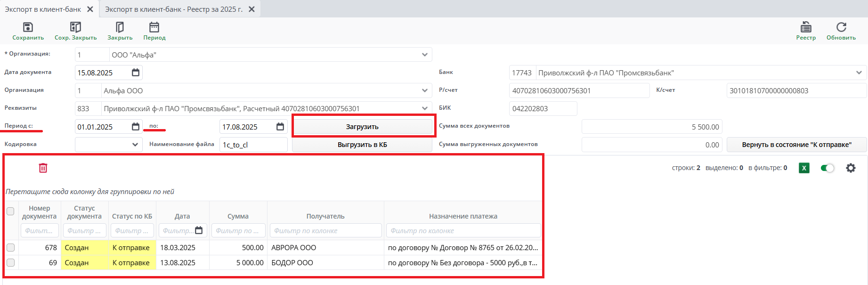Click the Save and Close (Сохр. Закрыть) icon
Screen dimensions: 868x285
75,27
